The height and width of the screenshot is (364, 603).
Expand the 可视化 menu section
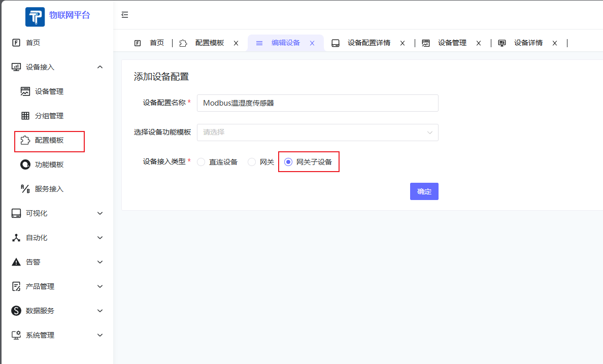click(x=100, y=213)
